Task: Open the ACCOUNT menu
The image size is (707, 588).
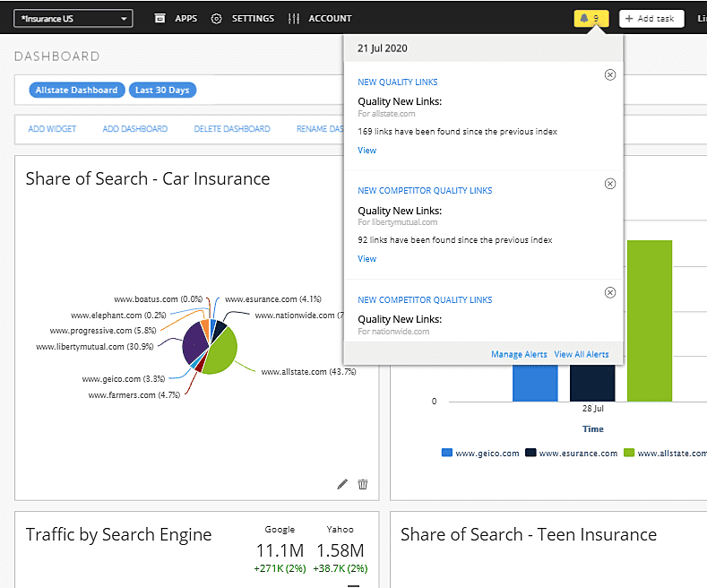Action: click(330, 19)
